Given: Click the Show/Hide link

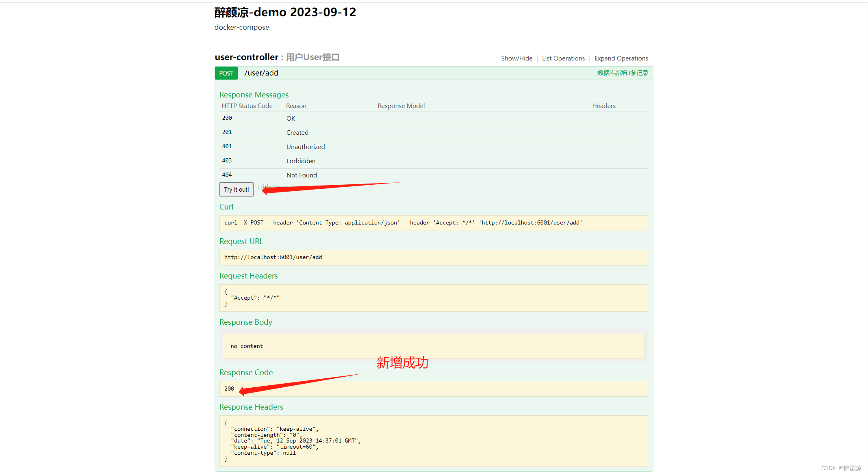Looking at the screenshot, I should point(516,58).
